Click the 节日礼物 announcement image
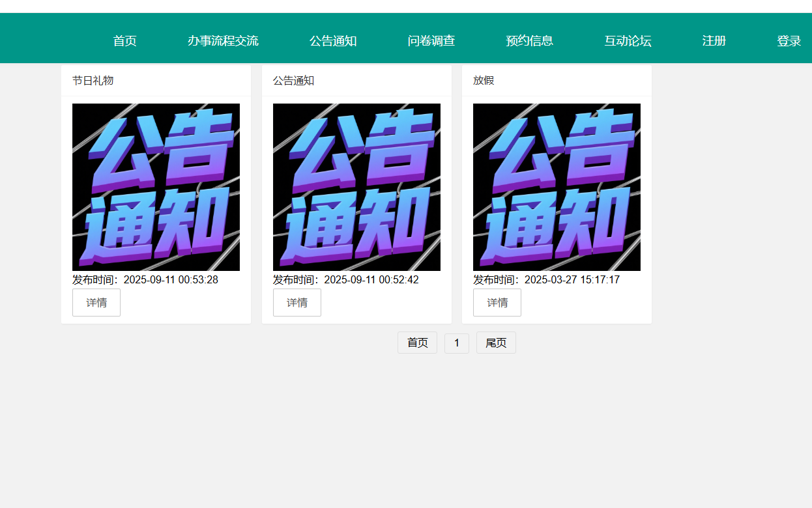 point(156,187)
